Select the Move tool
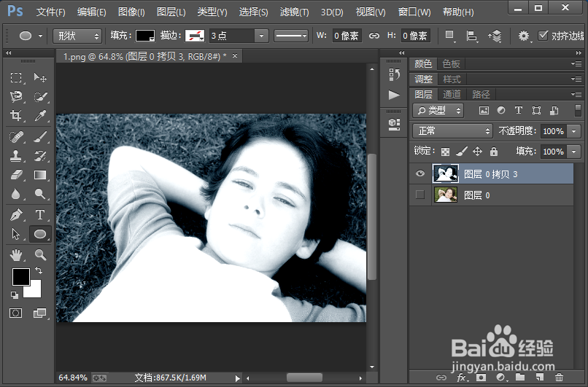The height and width of the screenshot is (387, 588). [40, 77]
